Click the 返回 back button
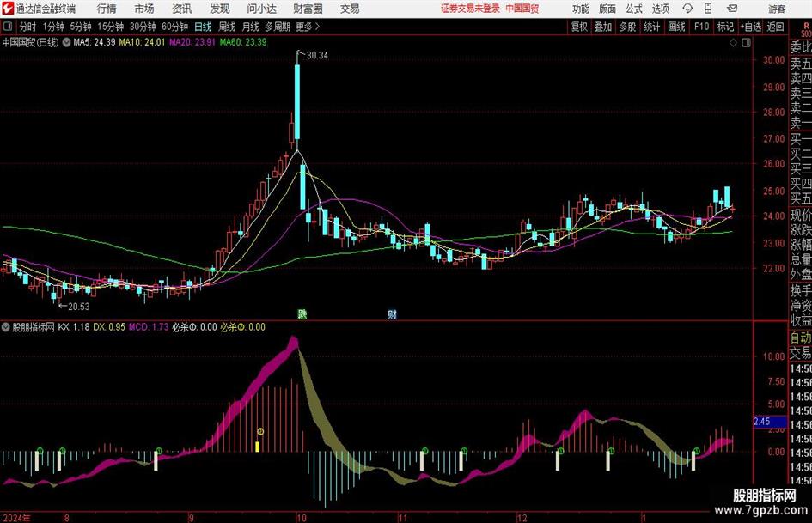 click(775, 27)
